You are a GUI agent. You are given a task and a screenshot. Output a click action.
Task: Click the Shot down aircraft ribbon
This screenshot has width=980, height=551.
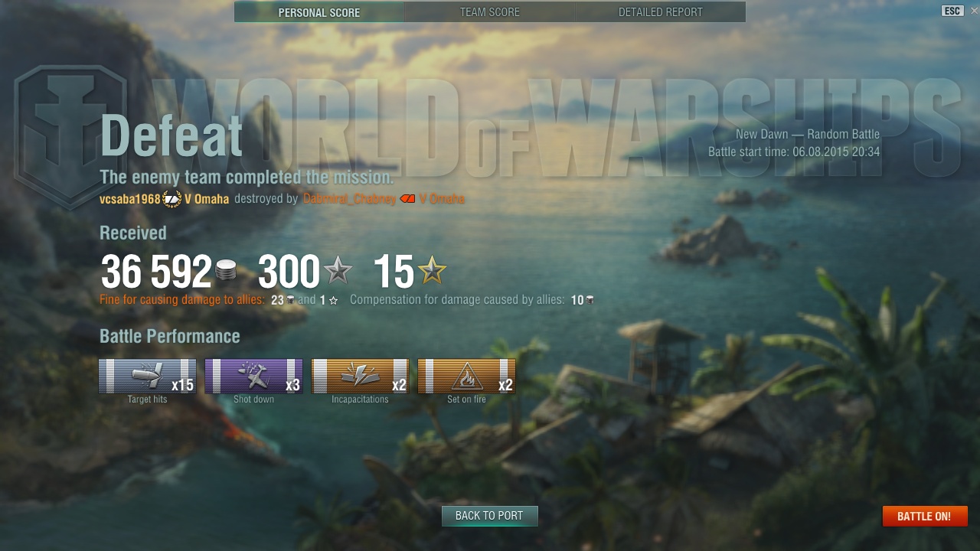[253, 376]
